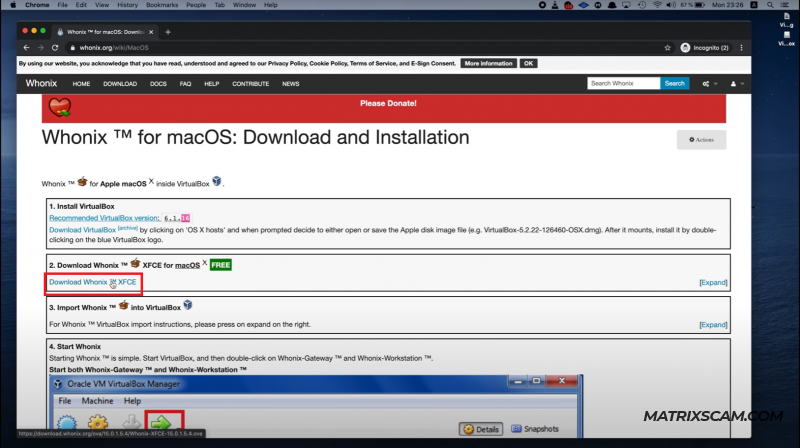This screenshot has width=800, height=448.
Task: Open the File menu in VirtualBox Manager
Action: click(65, 401)
